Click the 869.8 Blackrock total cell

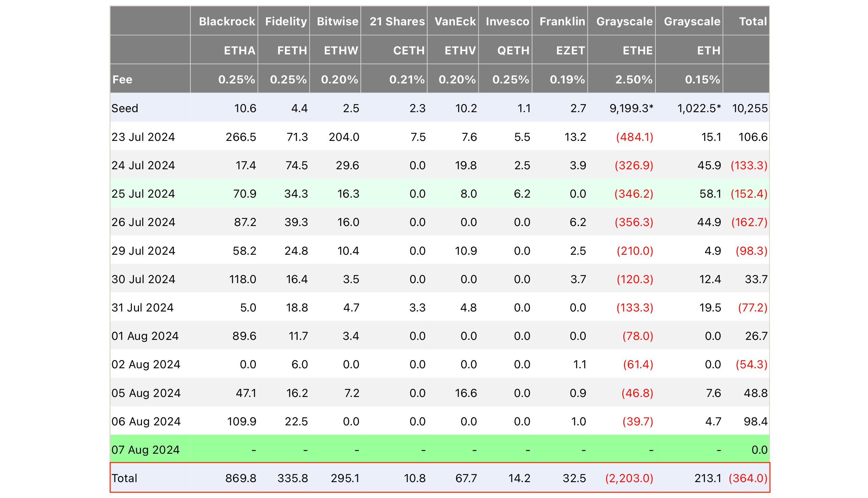coord(241,478)
